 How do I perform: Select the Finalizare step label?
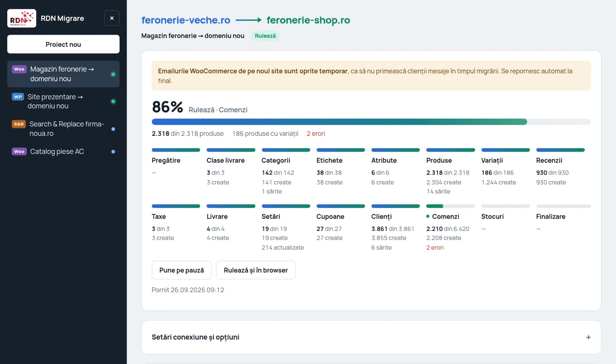[x=551, y=217]
